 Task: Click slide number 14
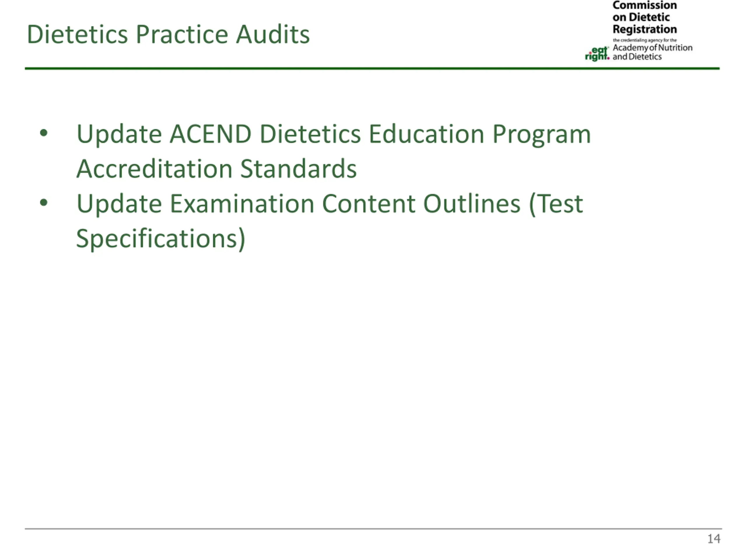point(714,539)
